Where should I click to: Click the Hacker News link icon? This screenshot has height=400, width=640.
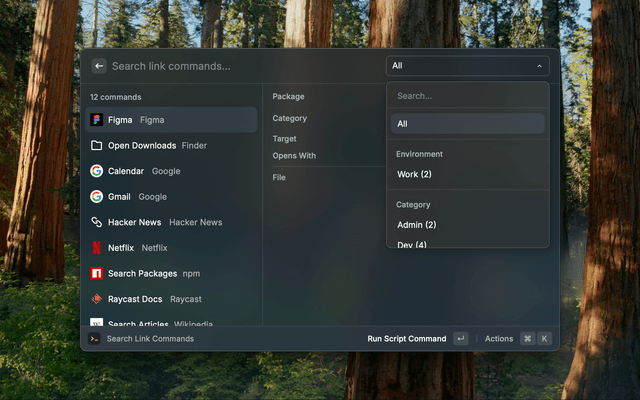(96, 222)
